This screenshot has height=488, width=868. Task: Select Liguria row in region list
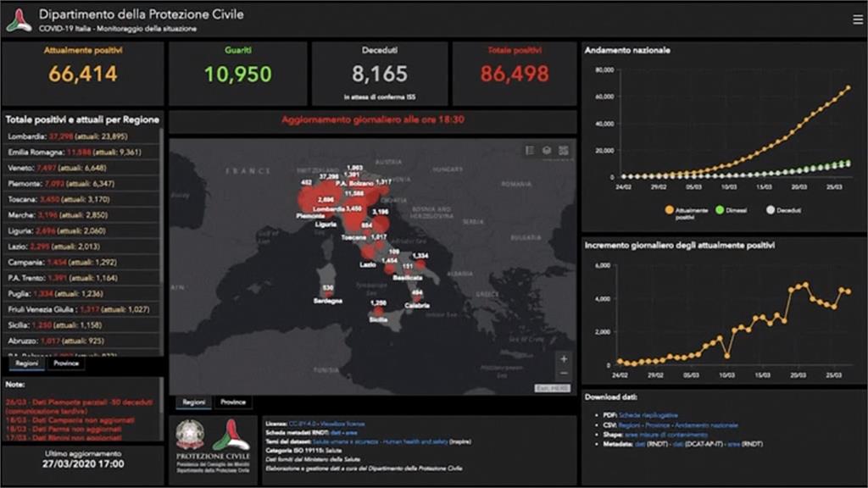[81, 230]
